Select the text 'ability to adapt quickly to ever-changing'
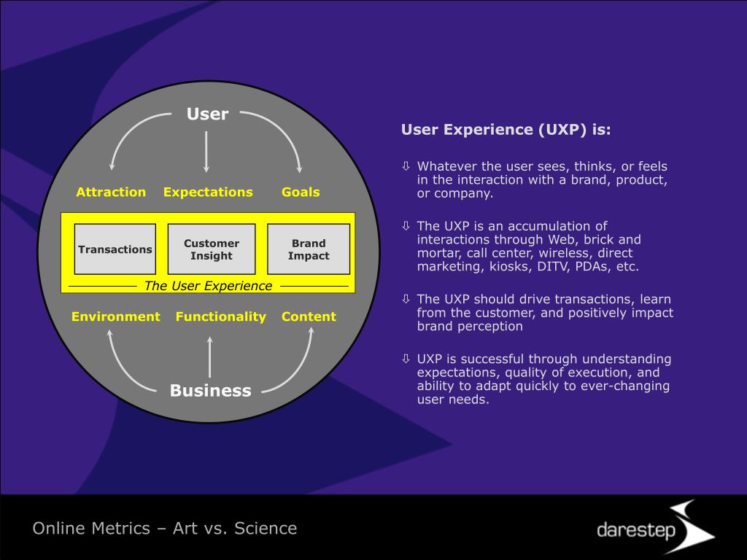The width and height of the screenshot is (747, 560). 543,386
